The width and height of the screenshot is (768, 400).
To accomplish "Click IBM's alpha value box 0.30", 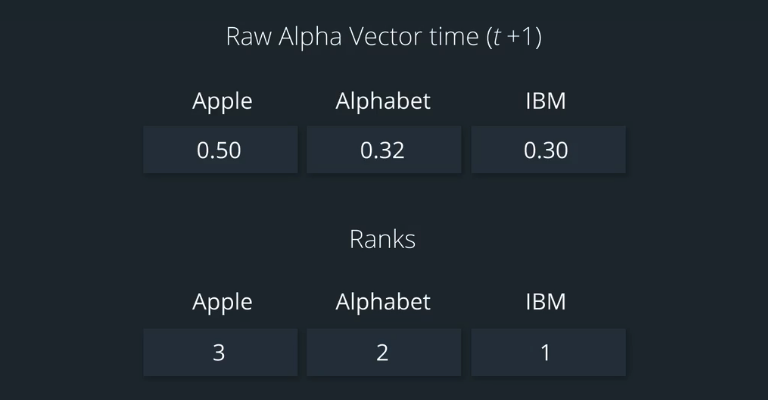I will click(x=547, y=150).
